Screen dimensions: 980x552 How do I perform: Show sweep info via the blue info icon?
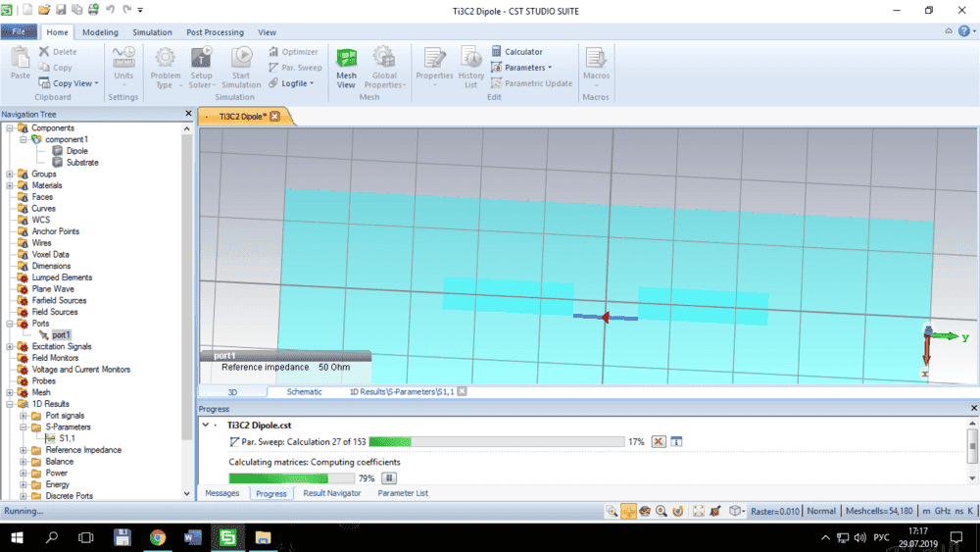click(x=676, y=441)
